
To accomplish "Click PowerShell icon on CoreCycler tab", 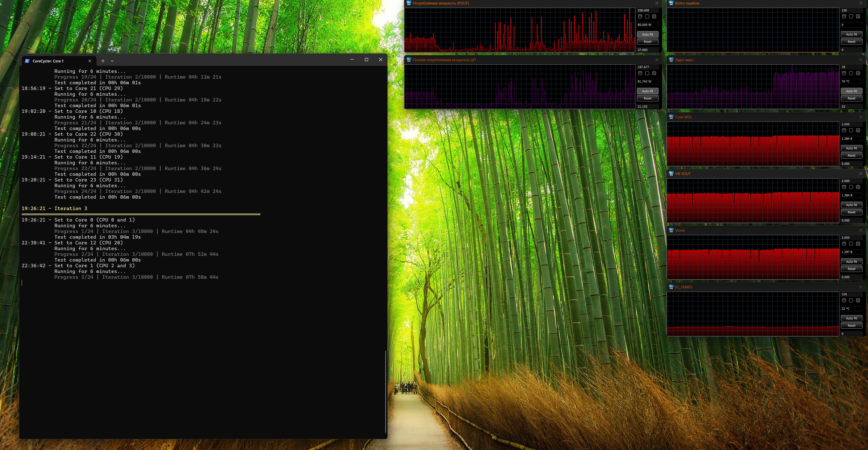I will (27, 61).
